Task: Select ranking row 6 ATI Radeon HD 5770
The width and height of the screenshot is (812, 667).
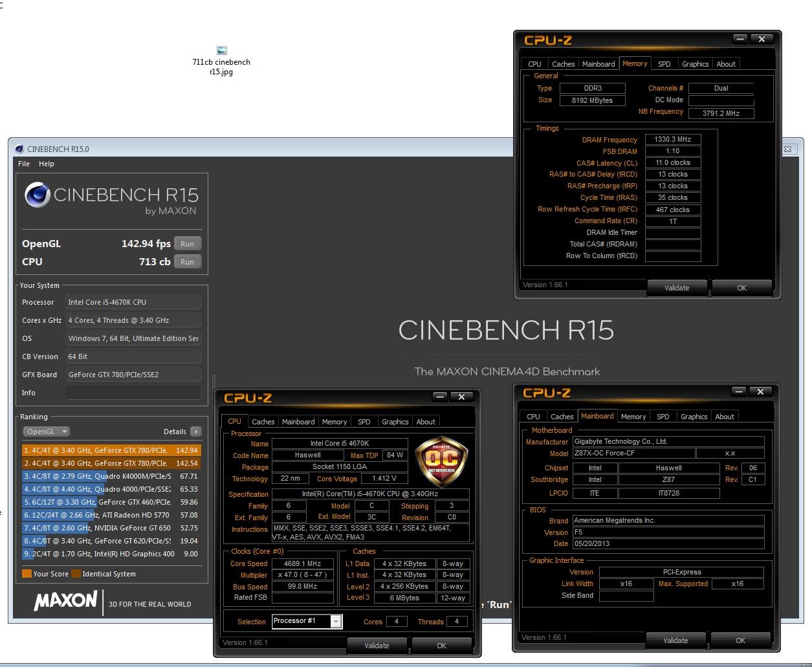Action: coord(111,515)
